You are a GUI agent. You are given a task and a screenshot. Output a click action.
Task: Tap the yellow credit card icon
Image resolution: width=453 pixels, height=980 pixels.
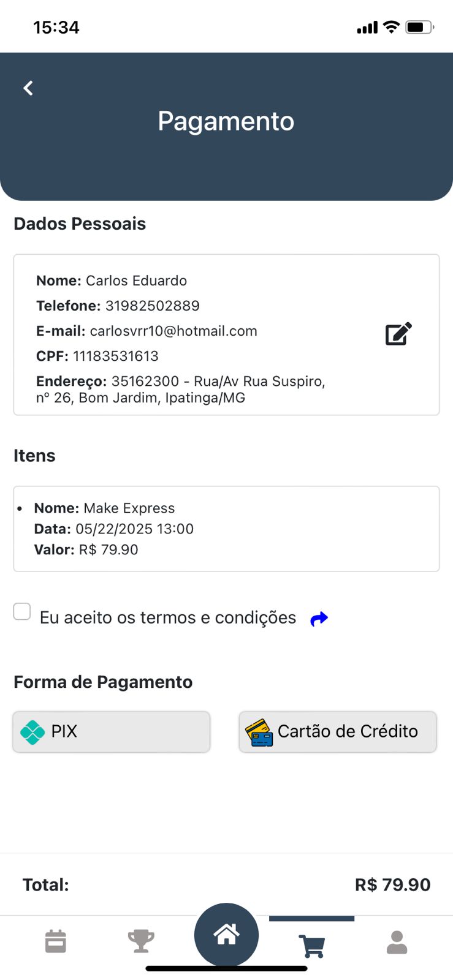(259, 733)
